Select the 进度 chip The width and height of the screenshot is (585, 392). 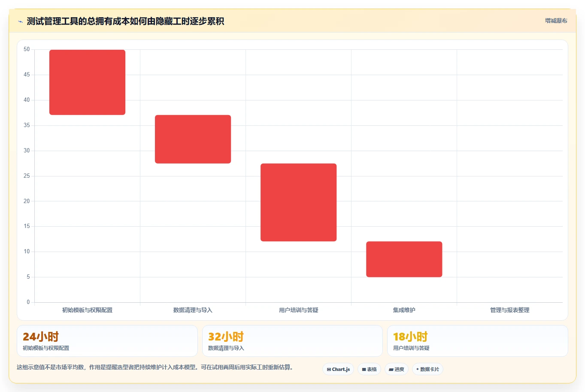coord(396,369)
